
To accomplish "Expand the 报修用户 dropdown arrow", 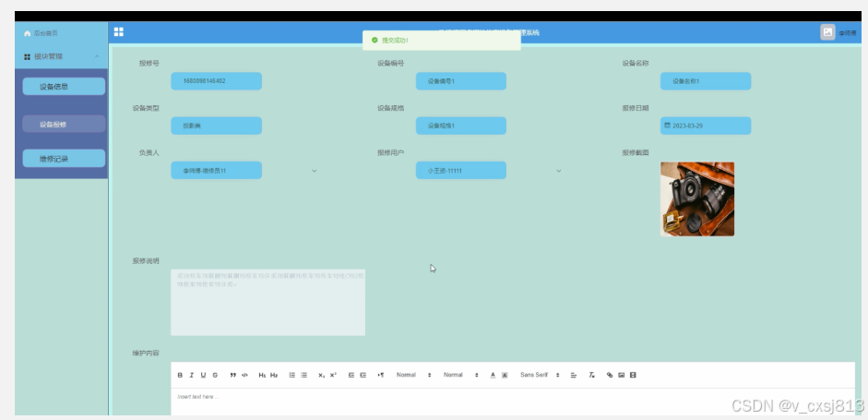I will [559, 171].
